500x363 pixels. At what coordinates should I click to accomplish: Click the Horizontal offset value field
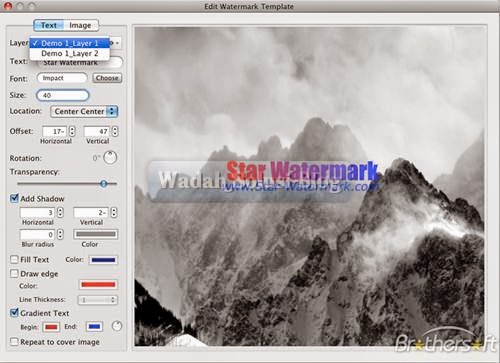tap(55, 131)
